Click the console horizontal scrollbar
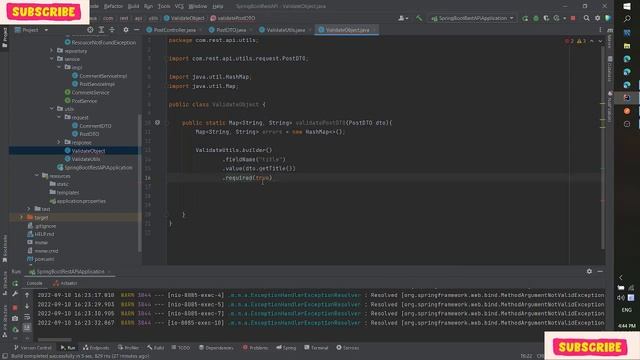 tap(55, 339)
